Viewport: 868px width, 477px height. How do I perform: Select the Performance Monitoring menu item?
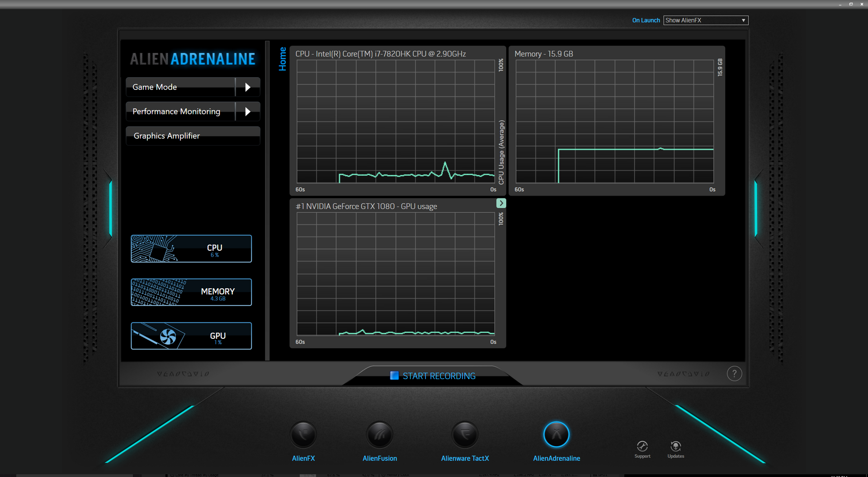pyautogui.click(x=180, y=112)
